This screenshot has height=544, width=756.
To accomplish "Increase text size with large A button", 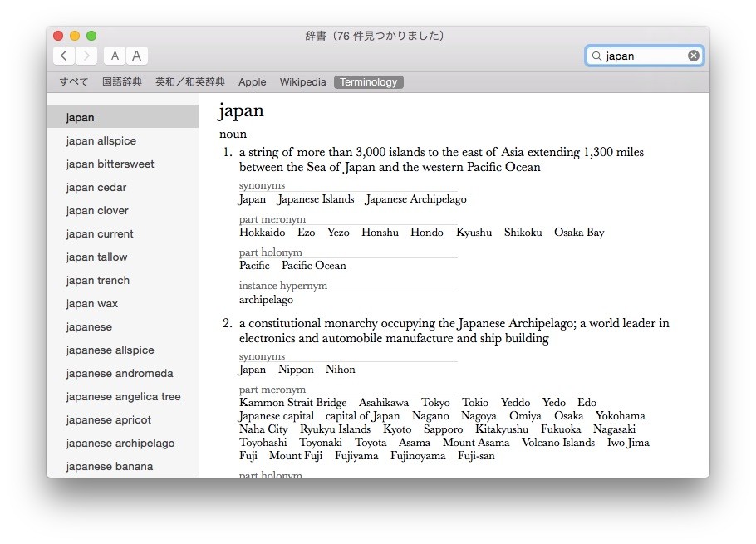I will tap(137, 56).
